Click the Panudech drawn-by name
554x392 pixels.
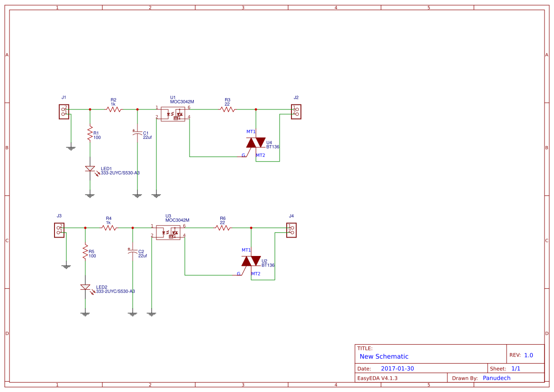497,378
